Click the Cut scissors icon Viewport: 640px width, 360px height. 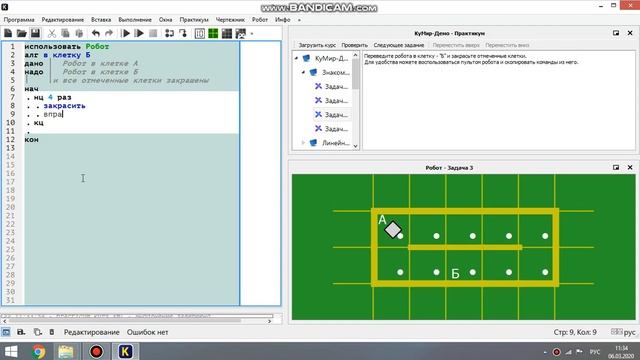pos(51,33)
